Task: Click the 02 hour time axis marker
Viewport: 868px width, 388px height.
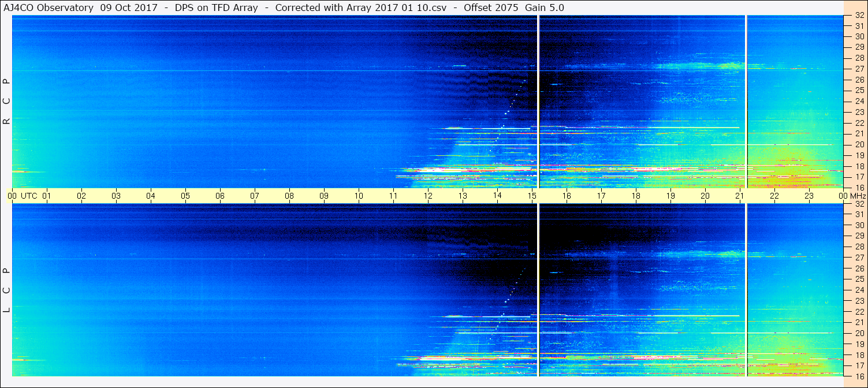Action: point(81,196)
